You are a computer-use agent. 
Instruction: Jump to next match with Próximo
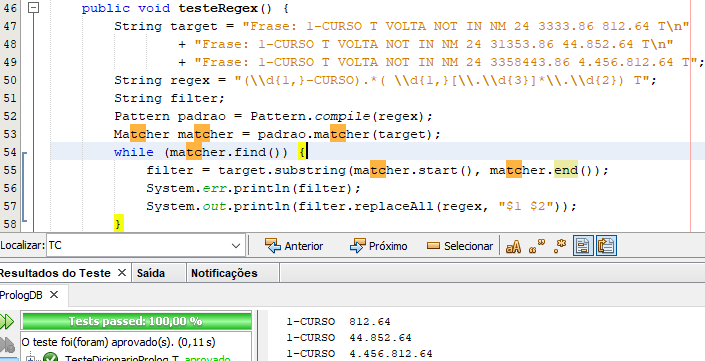click(x=379, y=246)
